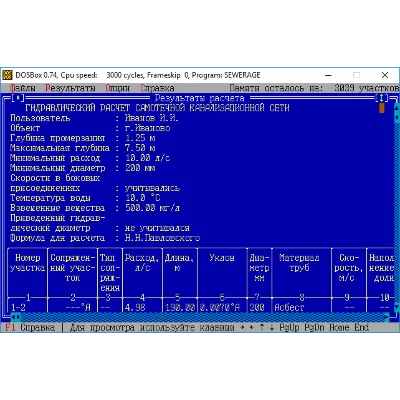Image resolution: width=400 pixels, height=400 pixels.
Task: Click the memory counter 3039 участков
Action: [367, 88]
